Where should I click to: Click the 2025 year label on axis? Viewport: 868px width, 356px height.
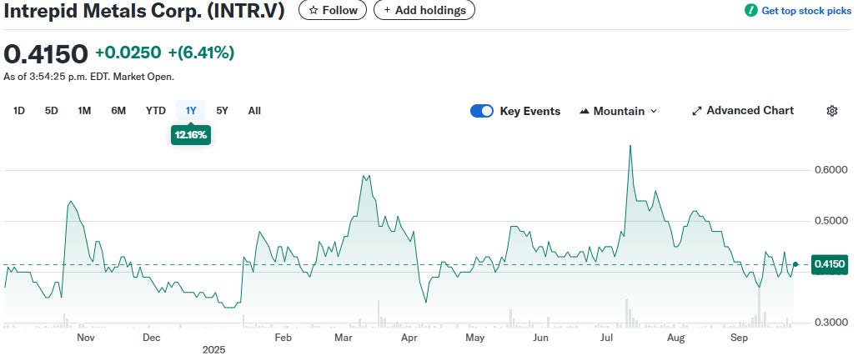point(213,350)
